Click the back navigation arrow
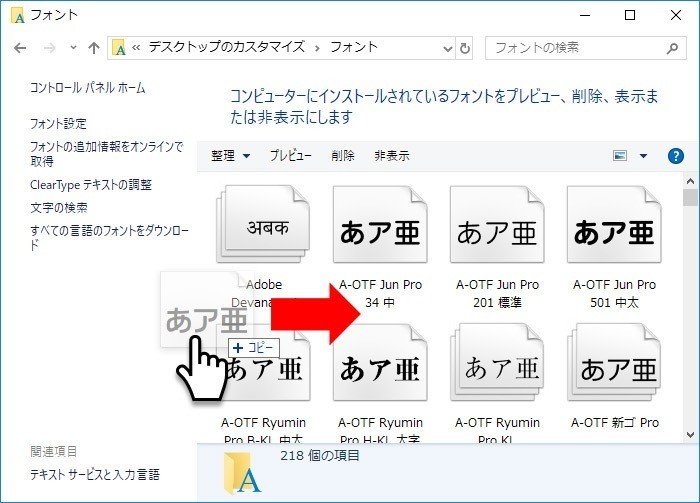The height and width of the screenshot is (503, 700). [x=21, y=48]
